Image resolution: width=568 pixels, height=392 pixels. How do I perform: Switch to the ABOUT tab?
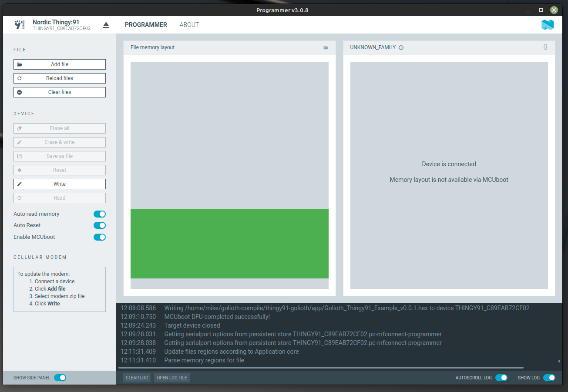(x=189, y=25)
